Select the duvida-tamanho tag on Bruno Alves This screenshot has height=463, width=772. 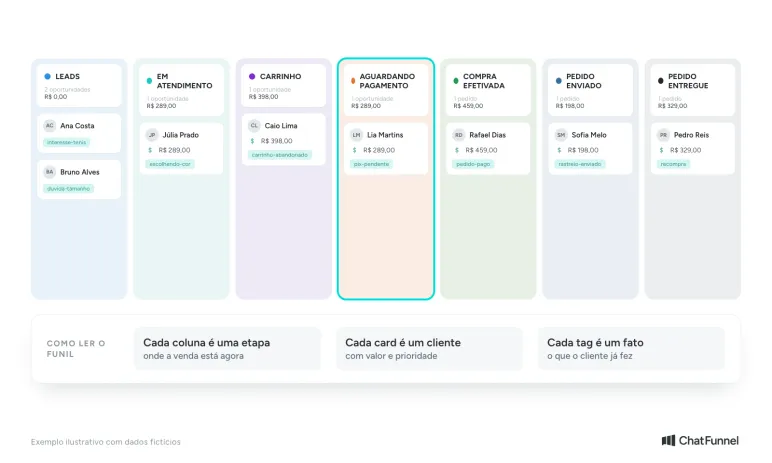coord(68,189)
